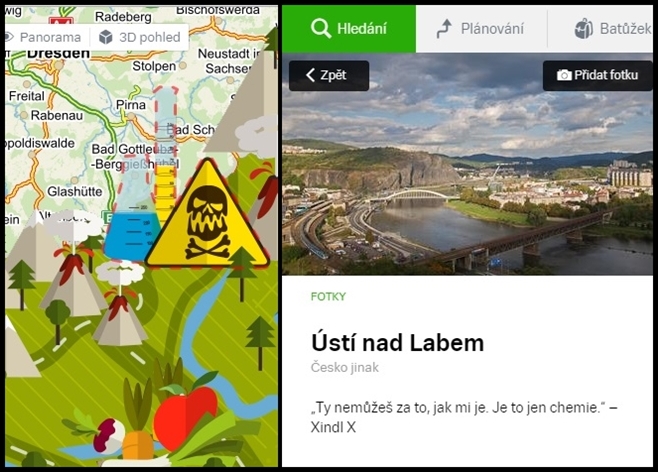Toggle Panorama view on the map

[x=44, y=37]
